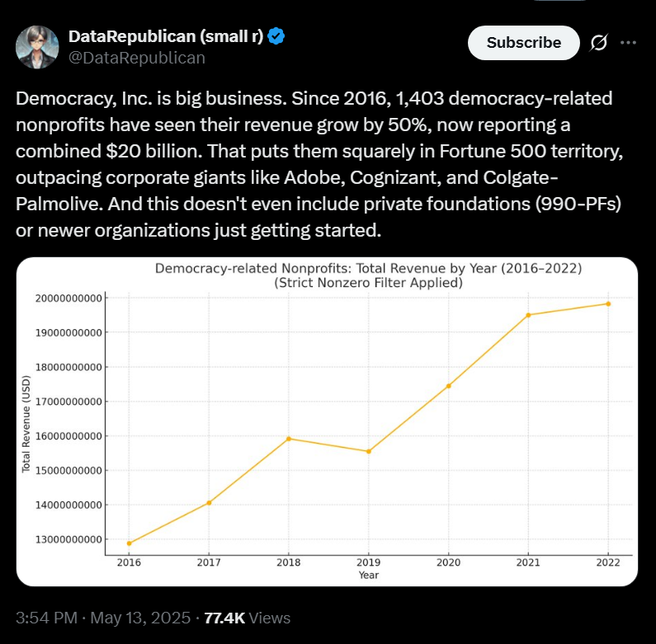
Task: Open DataRepublican's profile avatar
Action: tap(37, 47)
